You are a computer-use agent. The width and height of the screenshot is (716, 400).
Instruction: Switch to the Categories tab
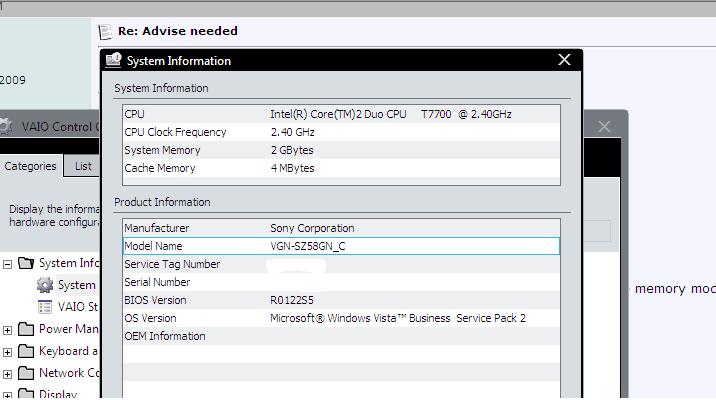[31, 166]
